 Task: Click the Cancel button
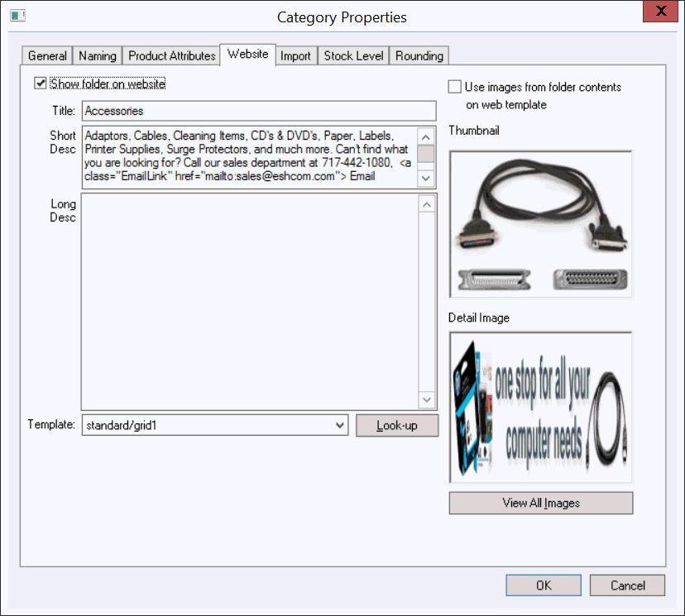[627, 585]
